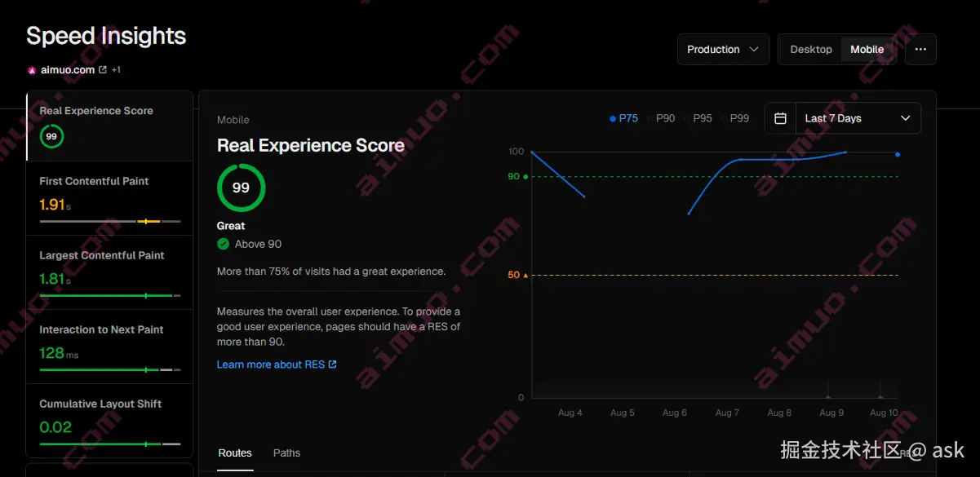
Task: Open the Learn more about RES link
Action: click(x=269, y=364)
